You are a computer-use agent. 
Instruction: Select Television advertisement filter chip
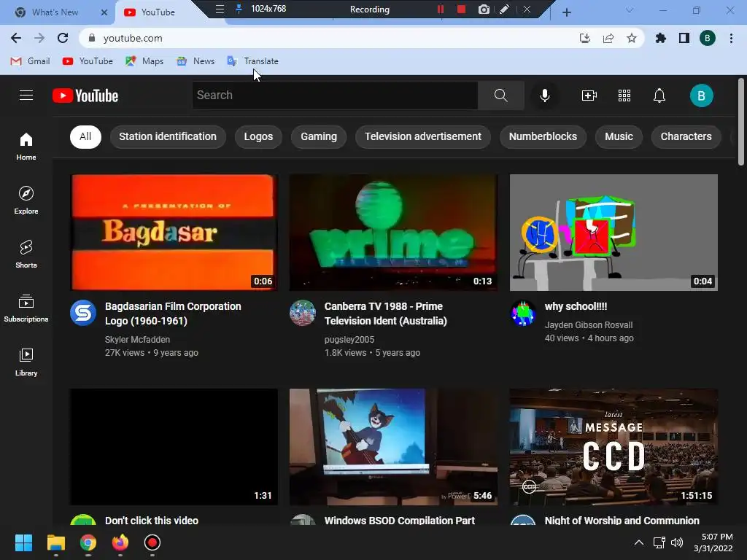pos(423,136)
